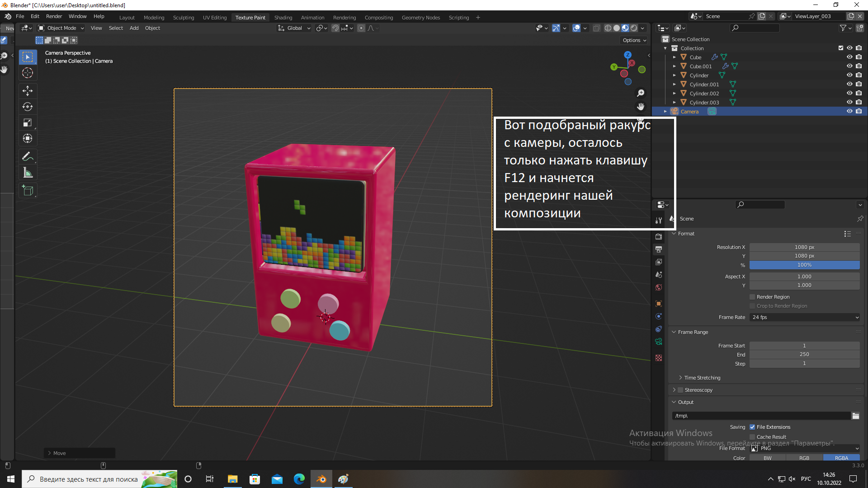Hide Cube in viewport via eye icon
This screenshot has width=868, height=488.
coord(849,57)
